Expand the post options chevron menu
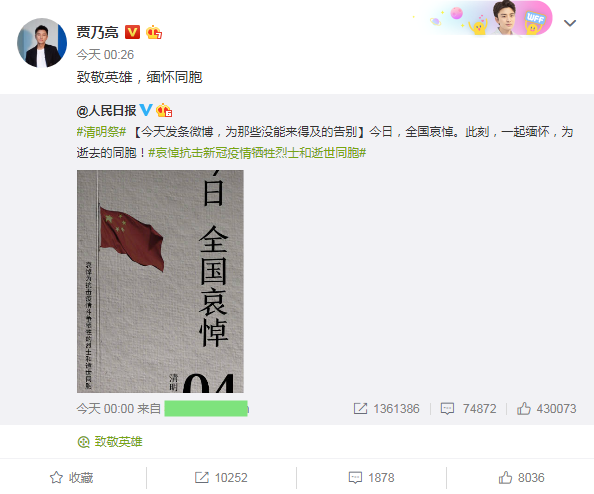 click(x=570, y=23)
